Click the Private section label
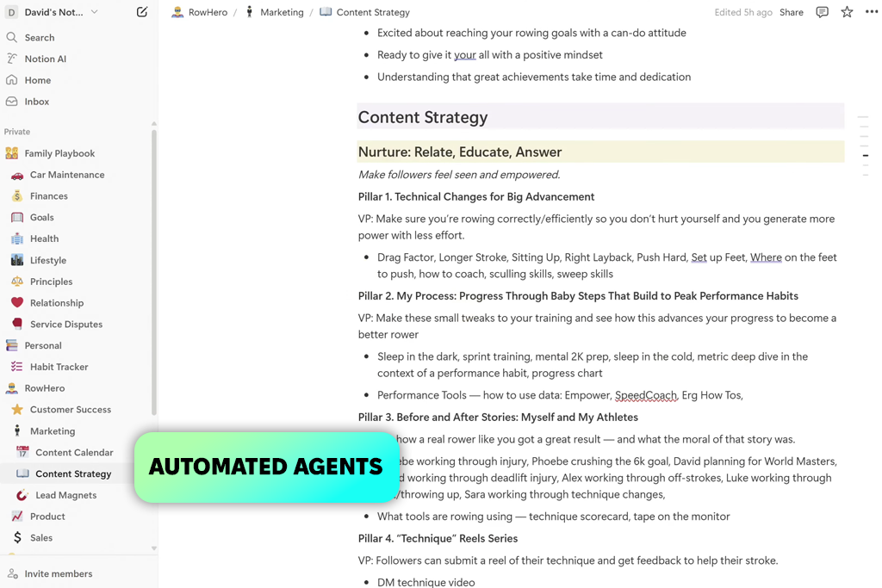 tap(17, 132)
